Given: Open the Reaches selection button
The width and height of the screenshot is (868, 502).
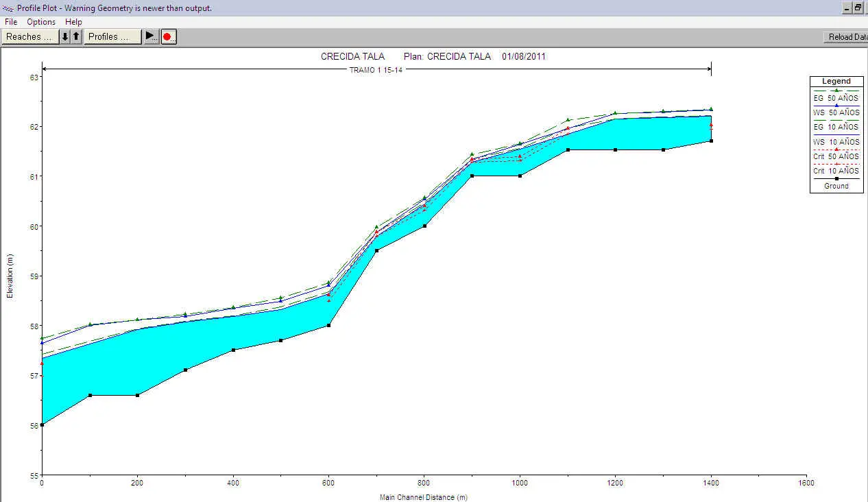Looking at the screenshot, I should pyautogui.click(x=29, y=36).
